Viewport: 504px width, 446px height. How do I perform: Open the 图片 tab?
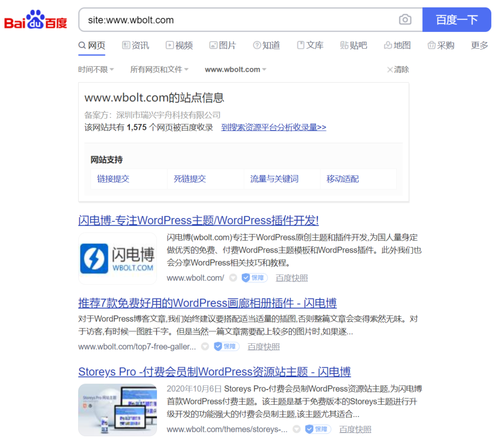pos(222,45)
